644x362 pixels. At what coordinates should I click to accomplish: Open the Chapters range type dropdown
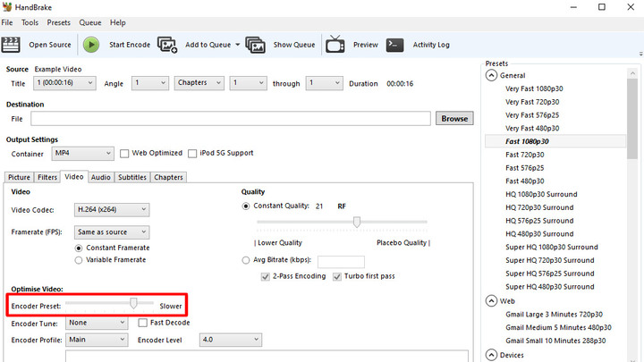coord(199,83)
